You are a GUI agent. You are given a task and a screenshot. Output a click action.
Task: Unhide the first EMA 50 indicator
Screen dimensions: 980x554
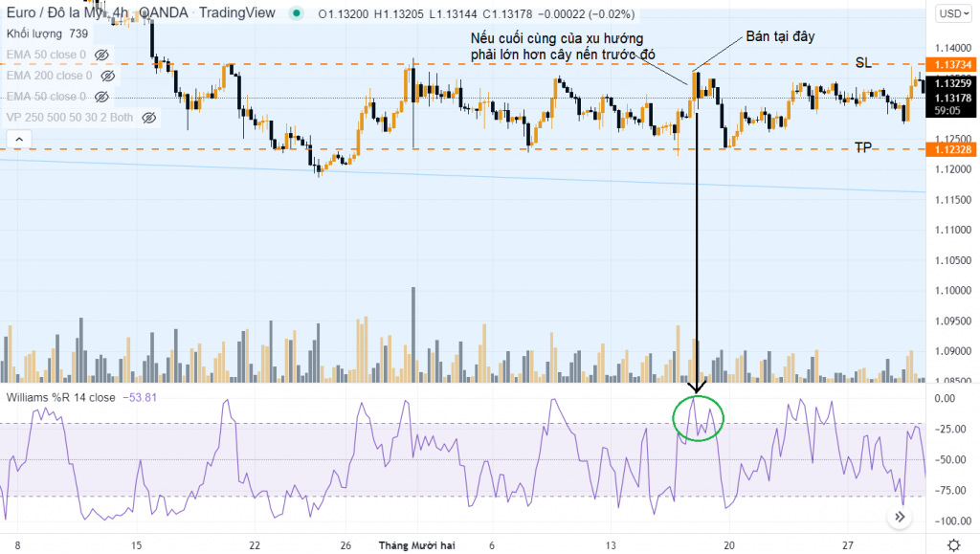coord(101,55)
